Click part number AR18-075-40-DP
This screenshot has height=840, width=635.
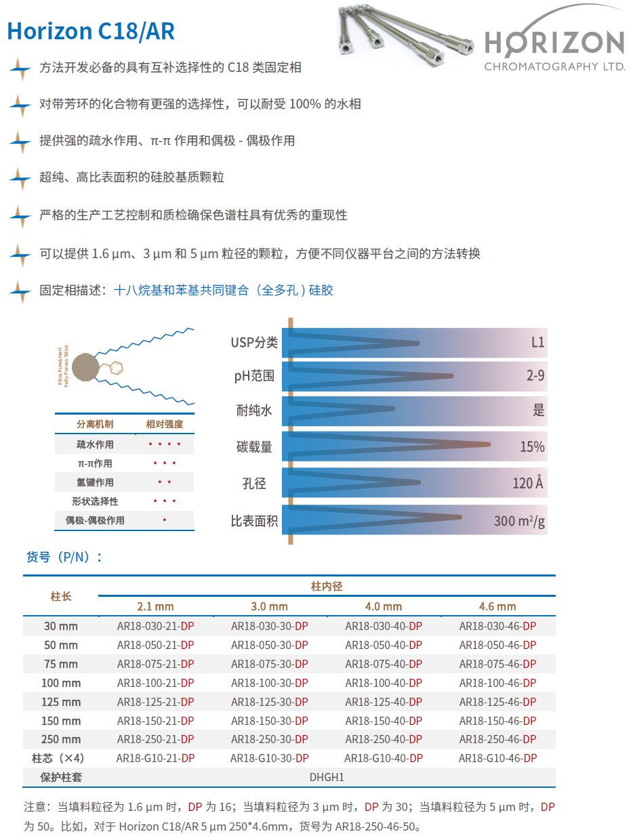pyautogui.click(x=383, y=664)
